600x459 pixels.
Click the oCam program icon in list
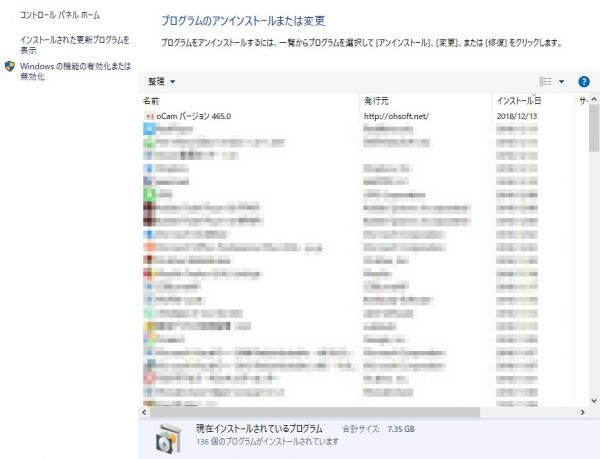click(x=149, y=116)
